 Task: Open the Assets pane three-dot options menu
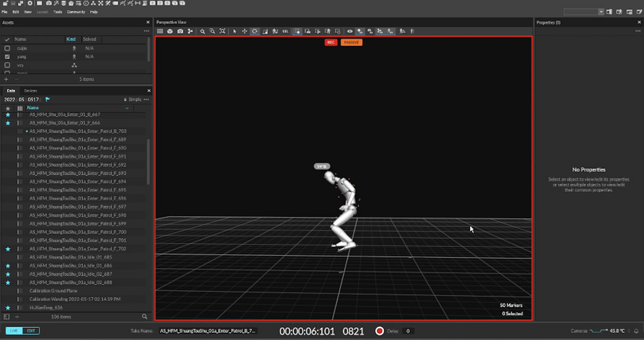pos(146,31)
